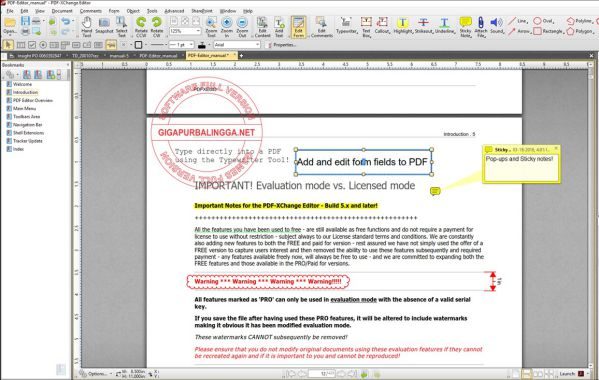The image size is (599, 380).
Task: Select the Polygon tool
Action: click(x=580, y=31)
